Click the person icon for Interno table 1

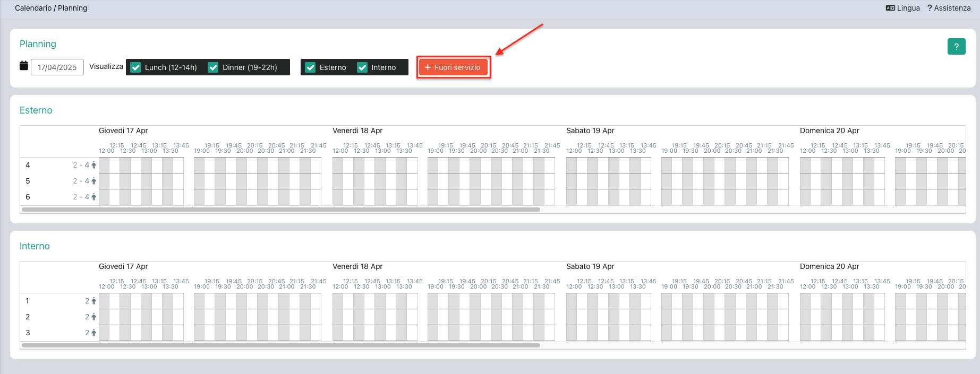[94, 301]
